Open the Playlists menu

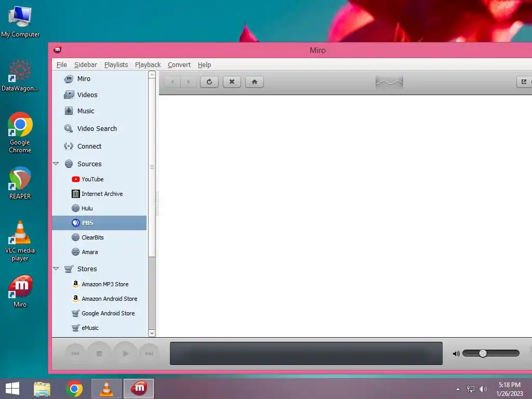click(x=116, y=65)
